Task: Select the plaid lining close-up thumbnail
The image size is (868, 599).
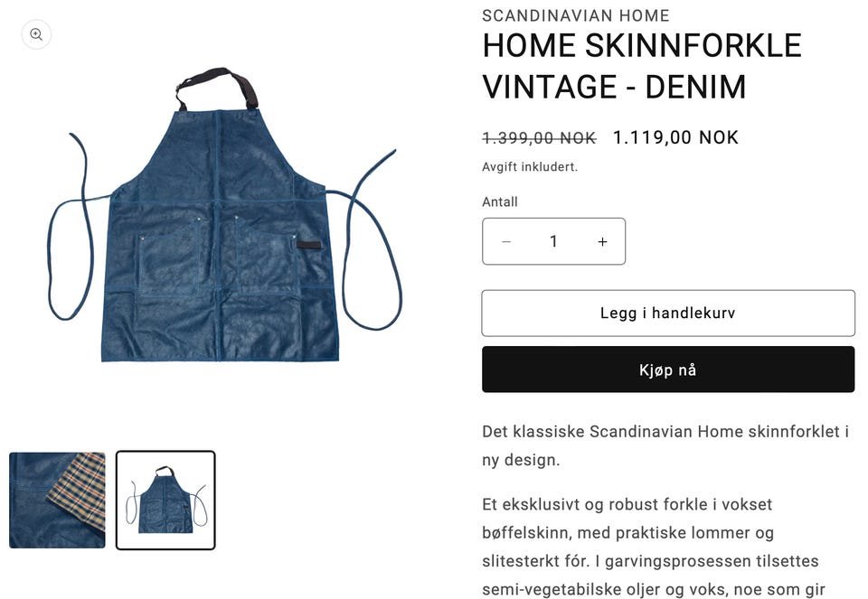Action: 57,501
